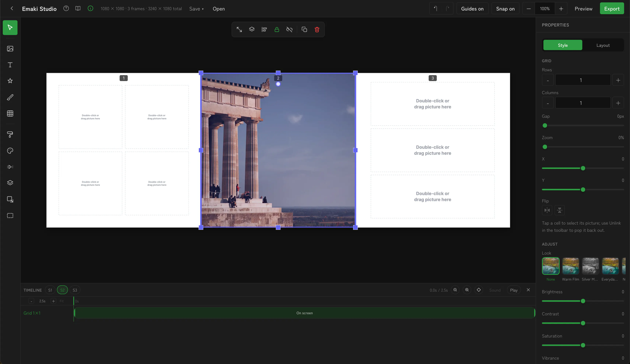Screen dimensions: 630x364
Task: Flip picture horizontally
Action: (x=547, y=210)
